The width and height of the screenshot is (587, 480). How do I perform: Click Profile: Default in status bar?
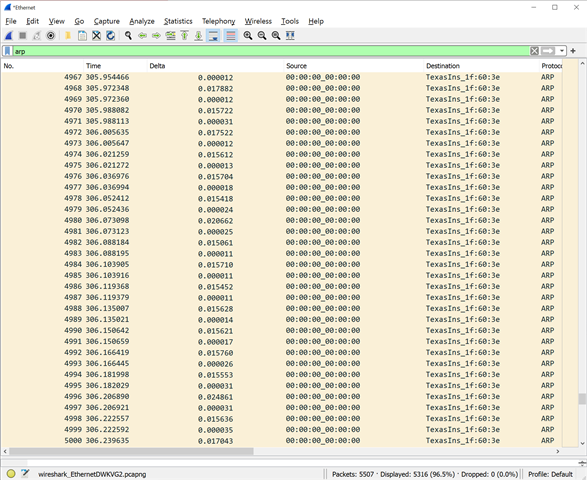(x=550, y=474)
